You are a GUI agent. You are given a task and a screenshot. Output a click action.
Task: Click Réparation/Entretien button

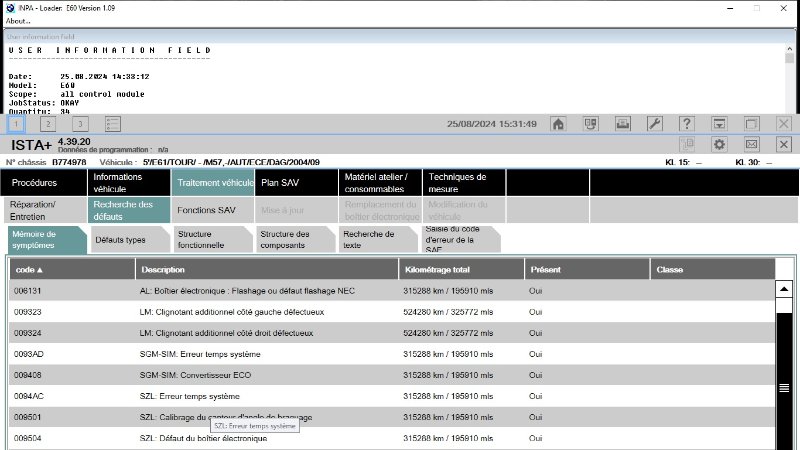[x=43, y=210]
